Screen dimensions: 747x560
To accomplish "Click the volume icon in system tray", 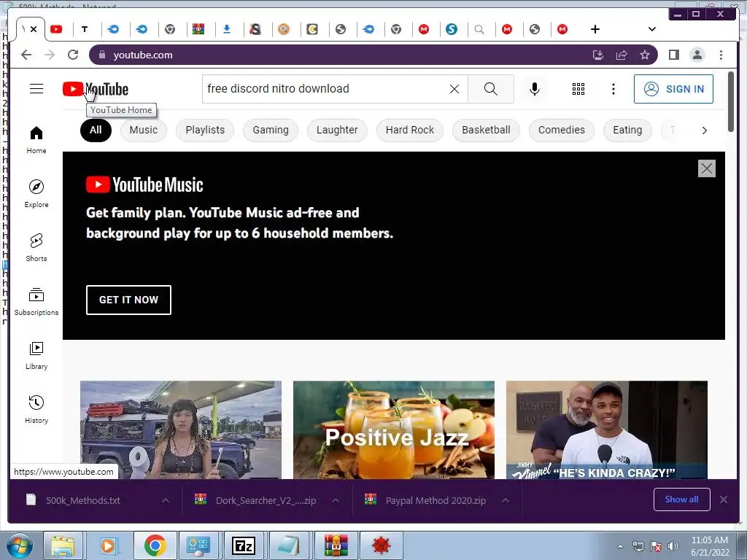I will tap(673, 546).
